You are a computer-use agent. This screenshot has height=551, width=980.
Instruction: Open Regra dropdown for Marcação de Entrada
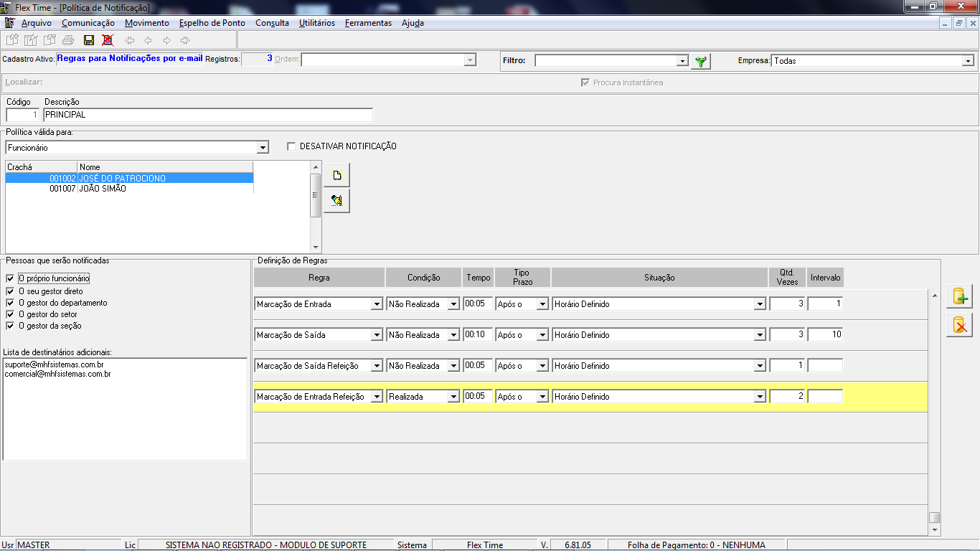click(x=377, y=304)
